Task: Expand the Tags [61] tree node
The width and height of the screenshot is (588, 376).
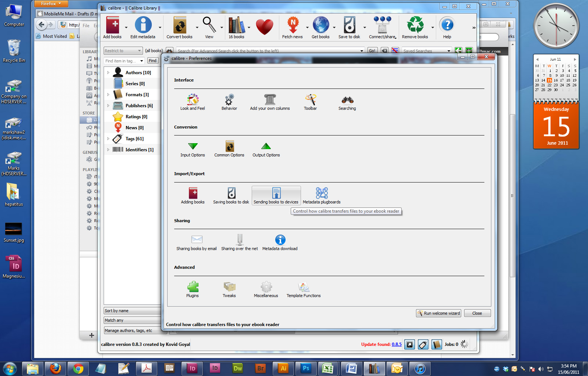Action: click(108, 139)
